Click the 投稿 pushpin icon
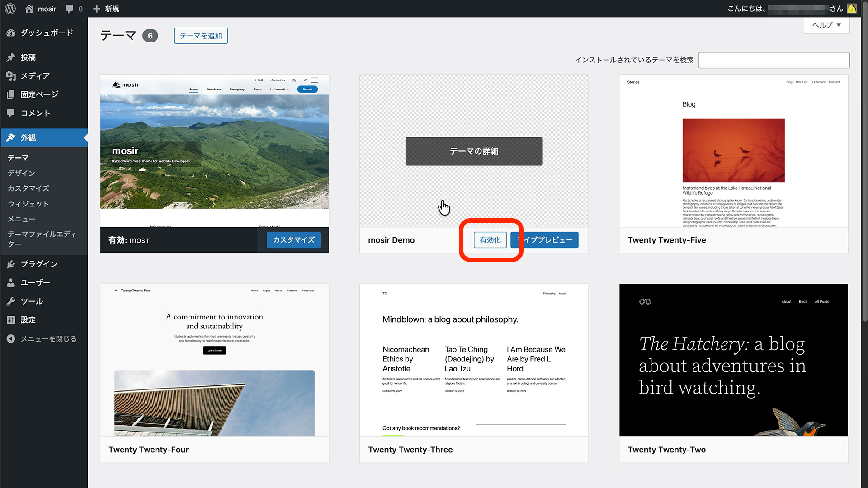The height and width of the screenshot is (488, 868). pyautogui.click(x=11, y=57)
